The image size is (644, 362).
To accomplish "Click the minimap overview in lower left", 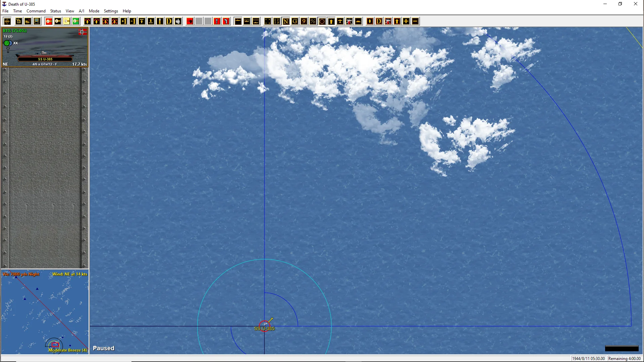I will pyautogui.click(x=45, y=312).
